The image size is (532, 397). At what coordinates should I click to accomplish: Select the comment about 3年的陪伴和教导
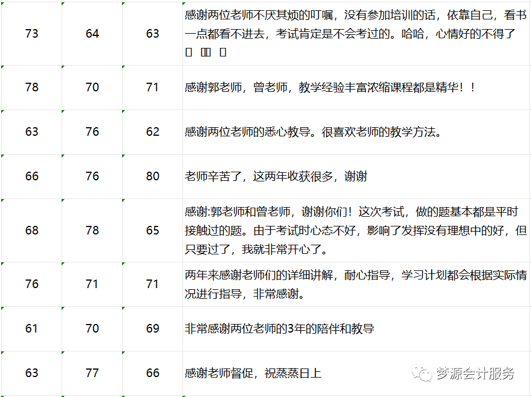point(279,329)
